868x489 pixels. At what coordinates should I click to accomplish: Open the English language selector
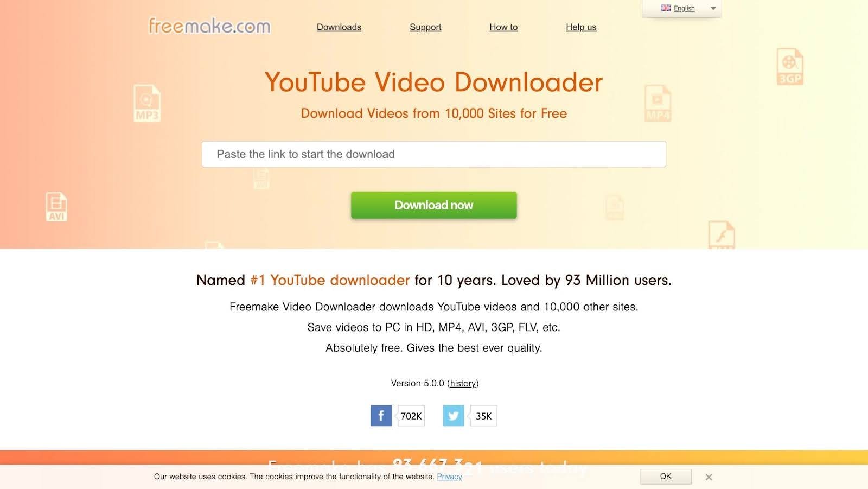[682, 9]
